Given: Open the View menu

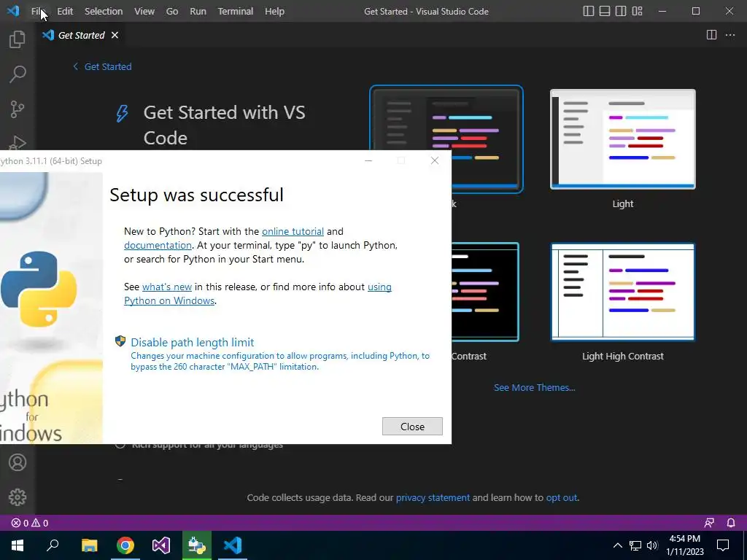Looking at the screenshot, I should point(144,11).
